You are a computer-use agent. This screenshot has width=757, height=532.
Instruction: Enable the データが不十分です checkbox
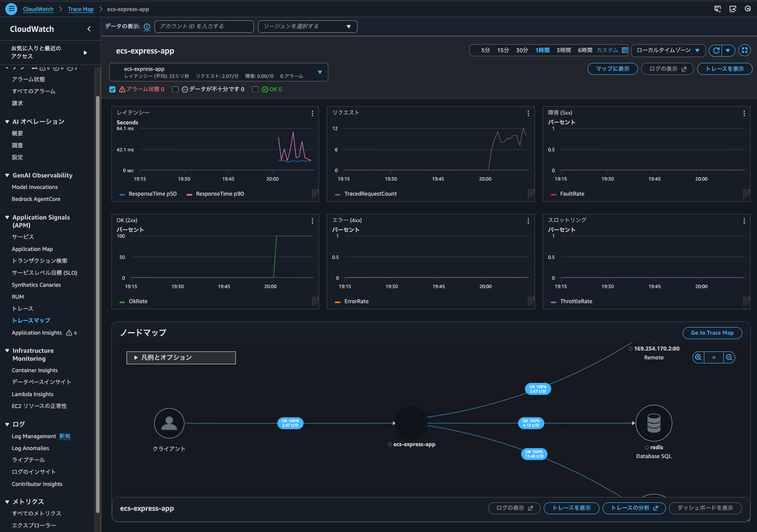coord(175,89)
